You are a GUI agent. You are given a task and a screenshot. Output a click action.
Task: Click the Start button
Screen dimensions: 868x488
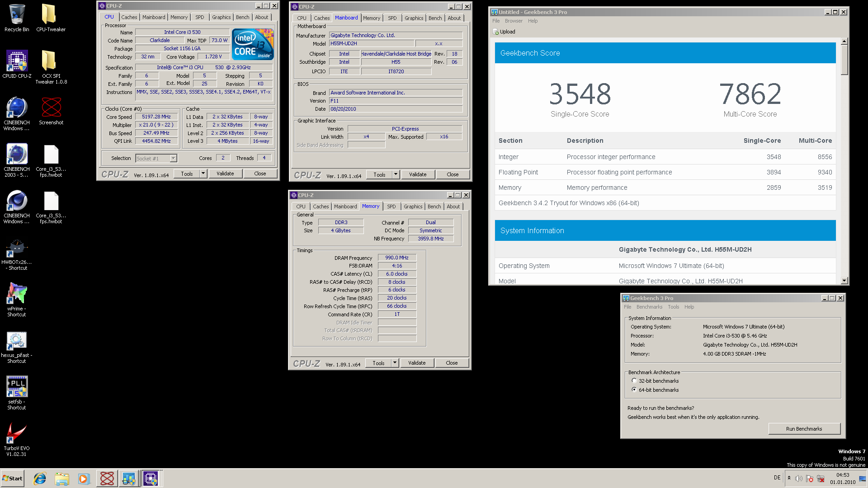pyautogui.click(x=13, y=479)
